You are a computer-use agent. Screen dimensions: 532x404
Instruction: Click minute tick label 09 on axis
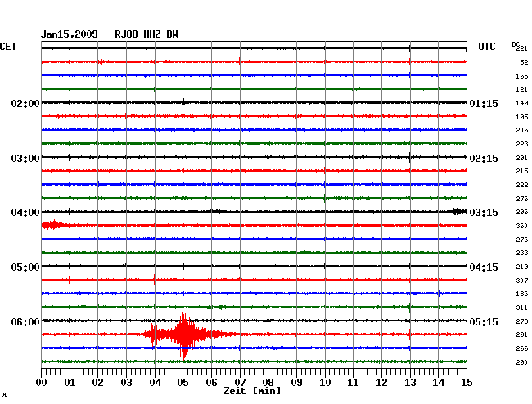coord(296,383)
